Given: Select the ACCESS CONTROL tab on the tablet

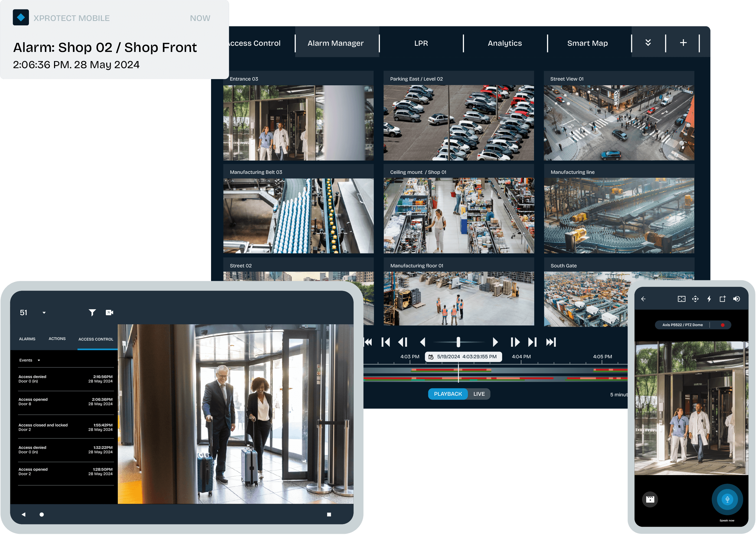Looking at the screenshot, I should tap(96, 339).
